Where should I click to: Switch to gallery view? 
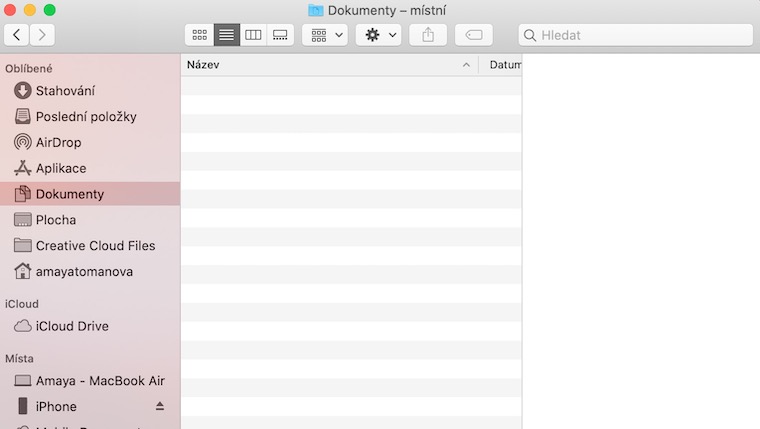tap(280, 35)
